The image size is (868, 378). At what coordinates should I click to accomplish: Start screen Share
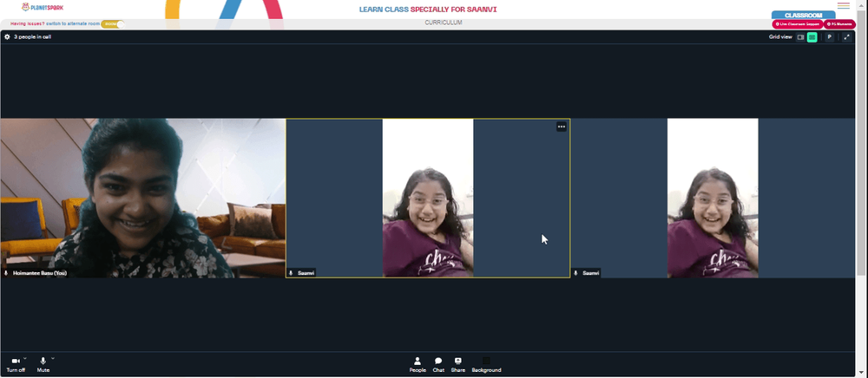click(457, 365)
